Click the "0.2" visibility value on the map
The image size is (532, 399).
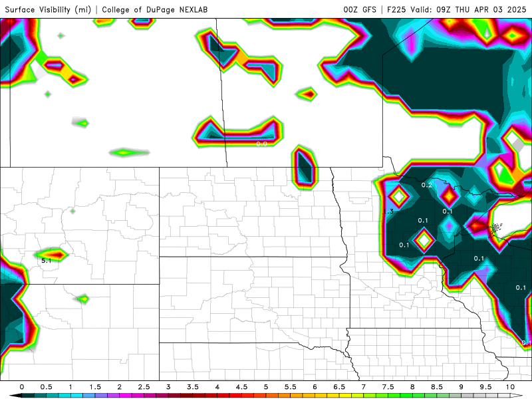click(426, 185)
